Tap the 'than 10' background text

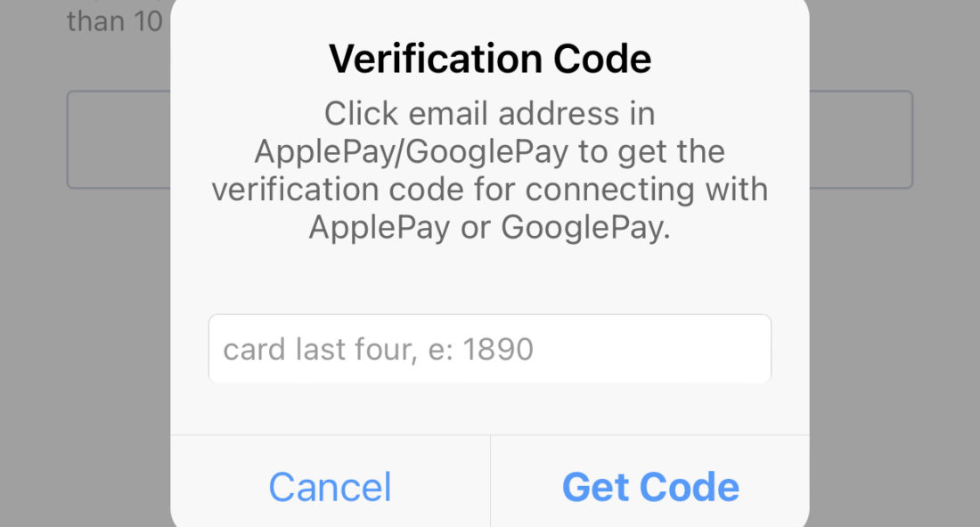tap(115, 21)
